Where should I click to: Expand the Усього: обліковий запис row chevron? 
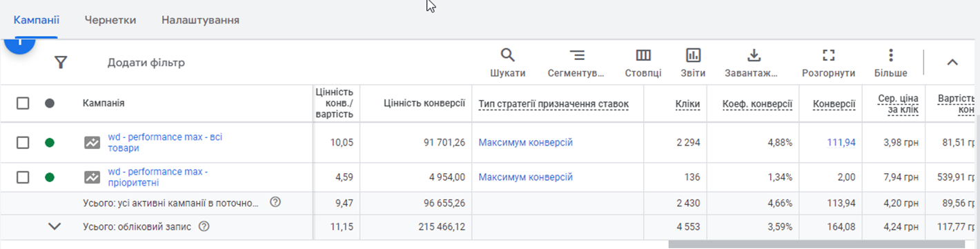(55, 226)
